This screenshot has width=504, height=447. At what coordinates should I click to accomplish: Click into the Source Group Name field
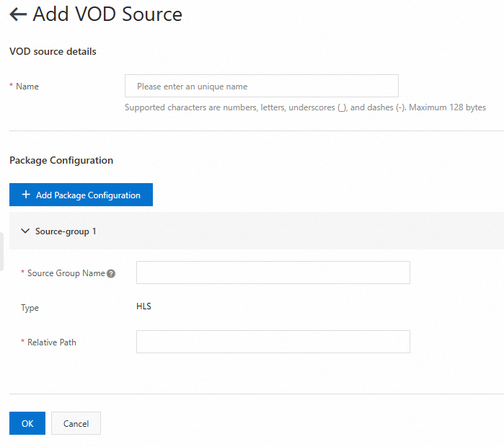(273, 273)
